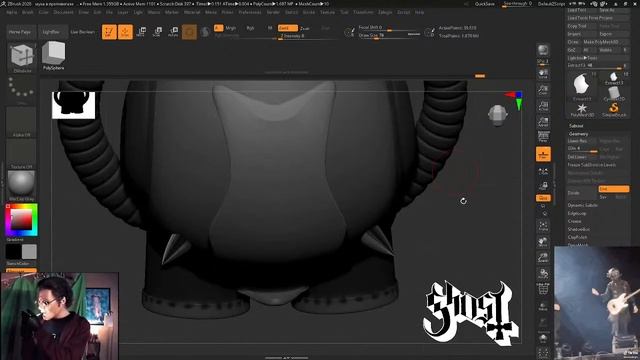This screenshot has width=640, height=360.
Task: Click Zoom canvas icon
Action: pos(543,90)
